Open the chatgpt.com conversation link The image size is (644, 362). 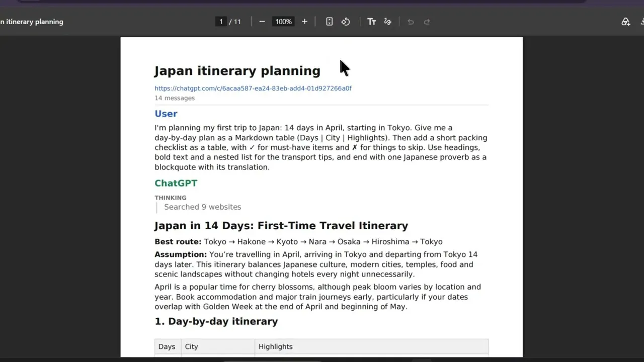coord(253,88)
